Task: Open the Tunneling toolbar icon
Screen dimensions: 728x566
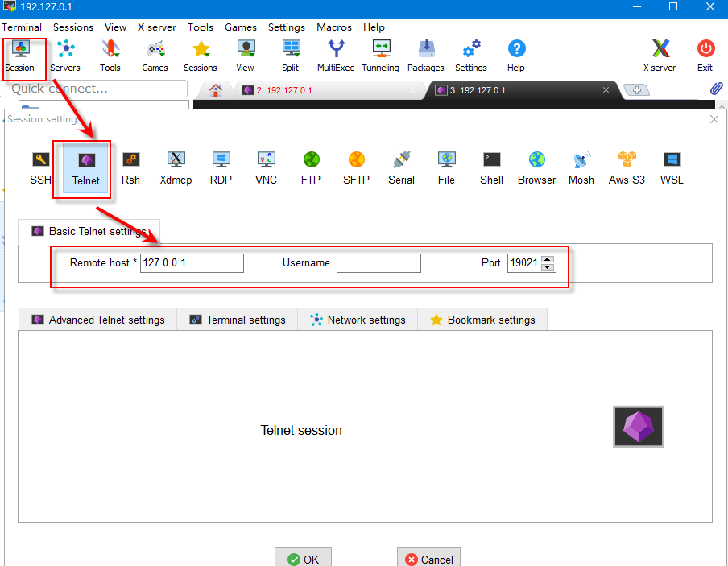Action: pos(380,56)
